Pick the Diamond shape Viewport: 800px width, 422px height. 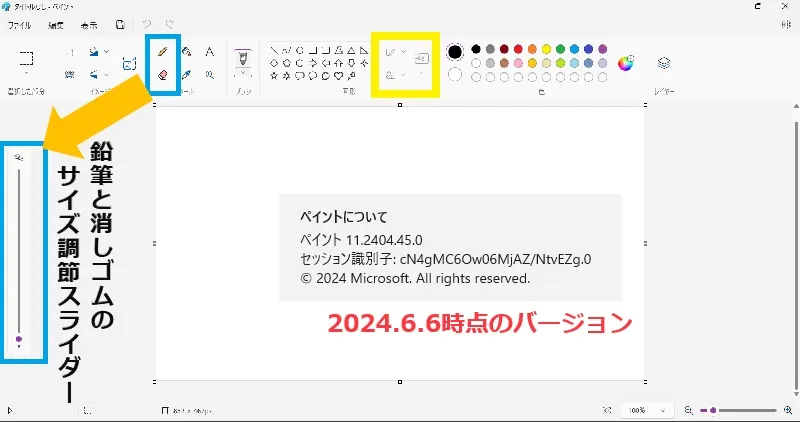[274, 63]
